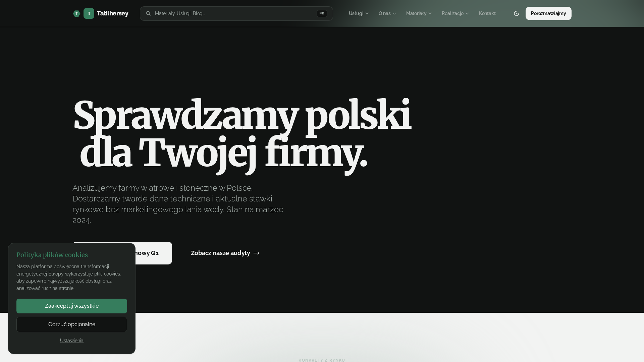The image size is (644, 362).
Task: Accept all cookies with Zaakceptuj wszystkie
Action: coord(72,306)
